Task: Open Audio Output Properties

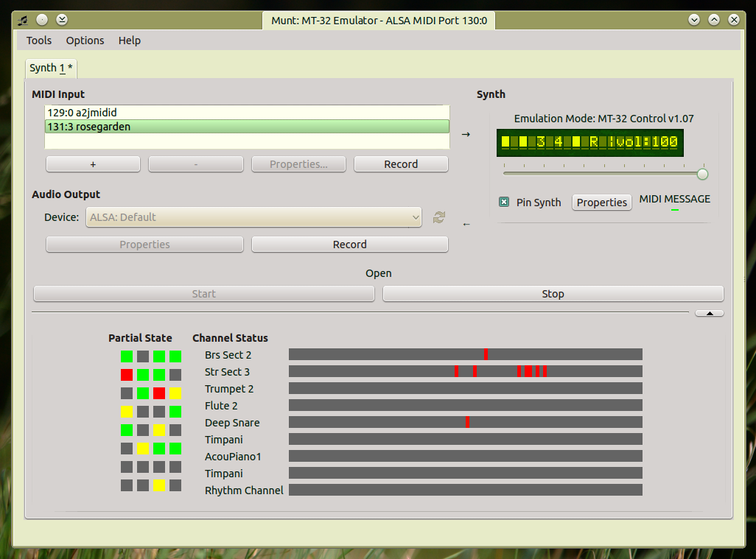Action: click(x=144, y=245)
